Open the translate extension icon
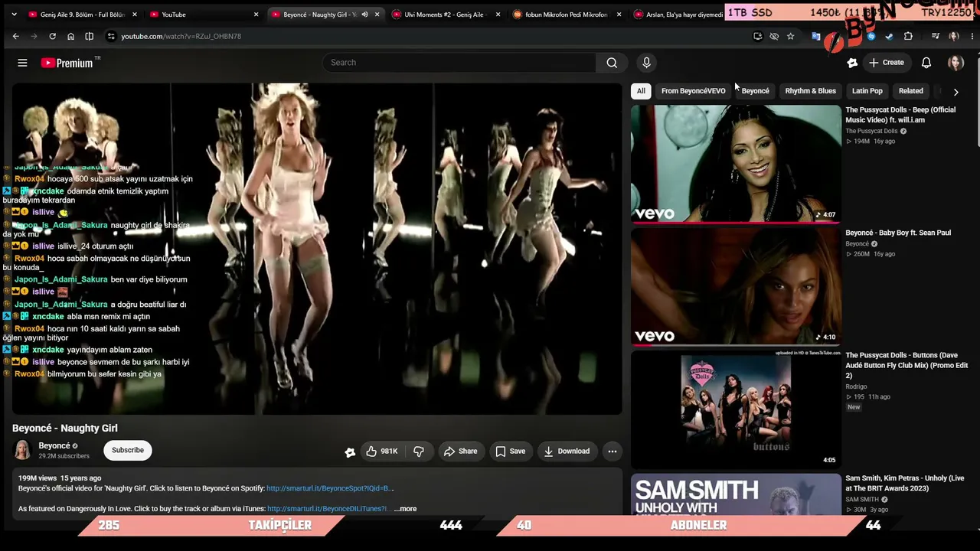This screenshot has height=551, width=980. 816,36
